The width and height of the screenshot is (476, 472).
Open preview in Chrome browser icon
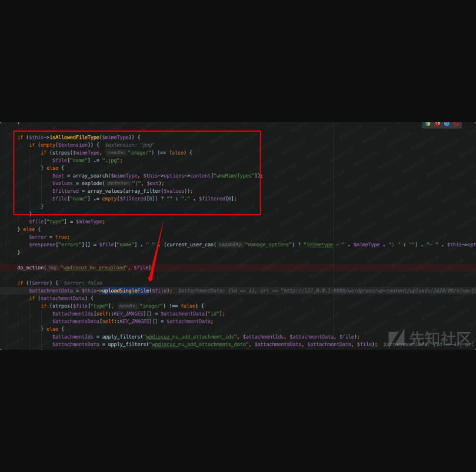tap(428, 123)
